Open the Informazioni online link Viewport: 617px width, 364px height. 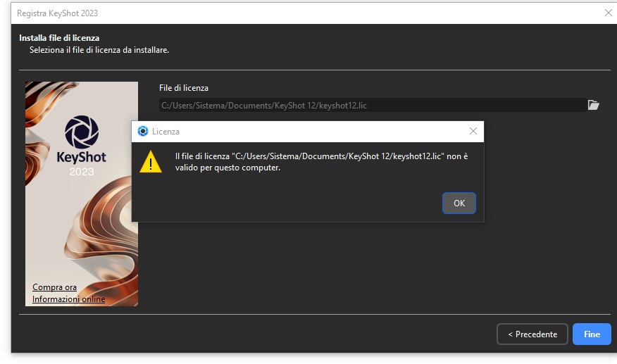(x=68, y=299)
